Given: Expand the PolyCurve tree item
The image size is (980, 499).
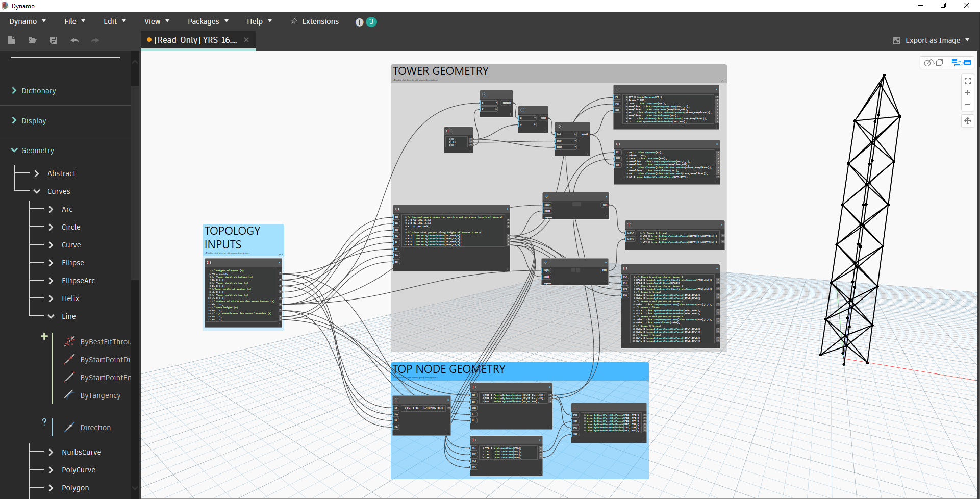Looking at the screenshot, I should [x=51, y=470].
